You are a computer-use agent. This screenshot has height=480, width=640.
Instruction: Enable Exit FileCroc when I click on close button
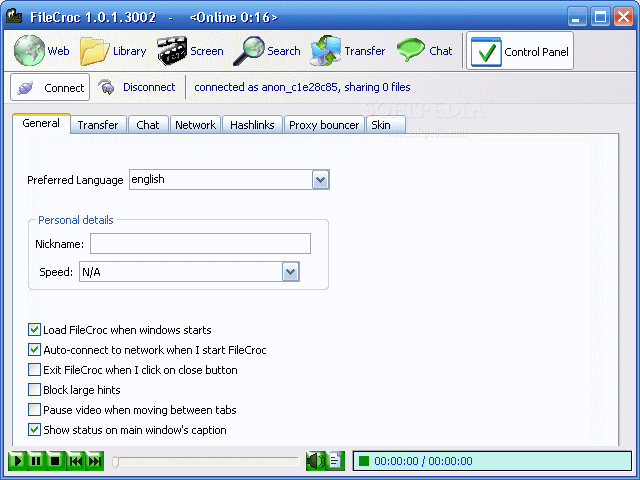pyautogui.click(x=34, y=369)
